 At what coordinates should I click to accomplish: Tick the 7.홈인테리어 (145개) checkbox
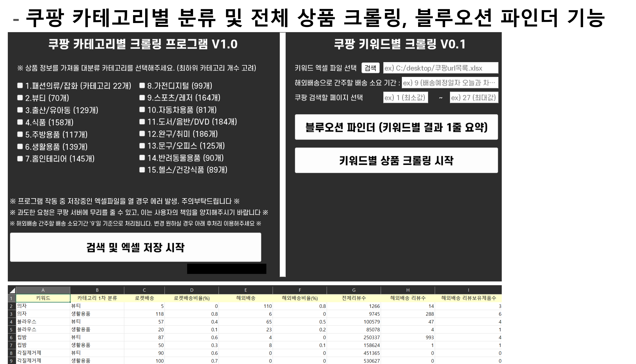pos(20,159)
